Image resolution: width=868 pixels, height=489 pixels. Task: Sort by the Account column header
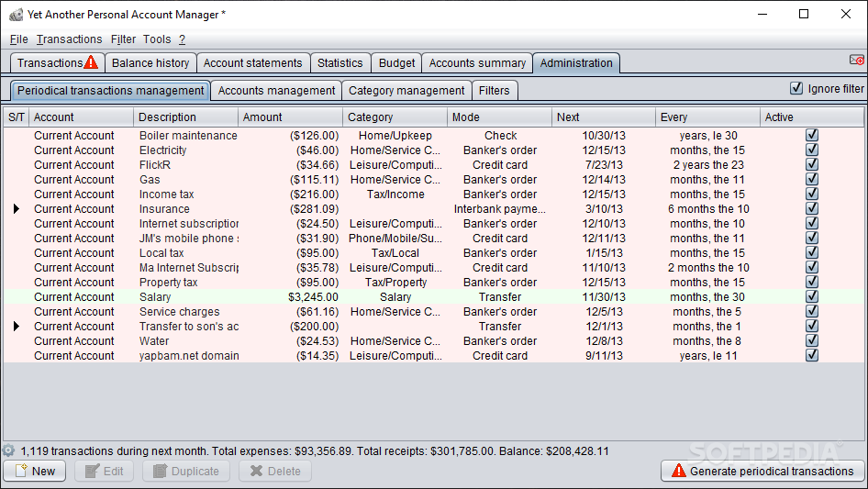[81, 117]
